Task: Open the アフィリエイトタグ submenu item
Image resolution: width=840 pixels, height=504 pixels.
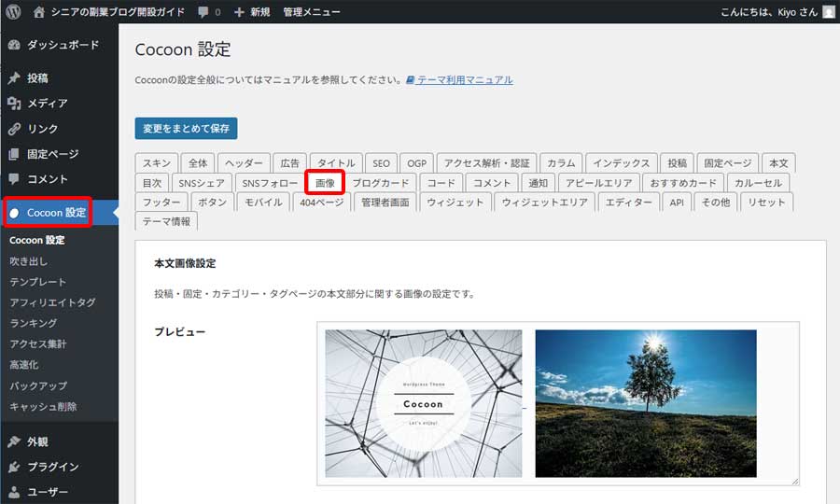Action: coord(52,302)
